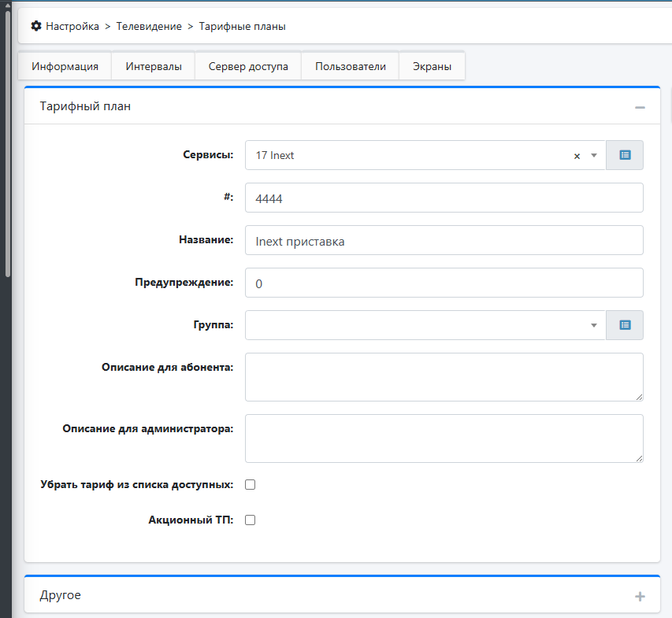Select the Экраны tab
672x618 pixels.
click(432, 66)
